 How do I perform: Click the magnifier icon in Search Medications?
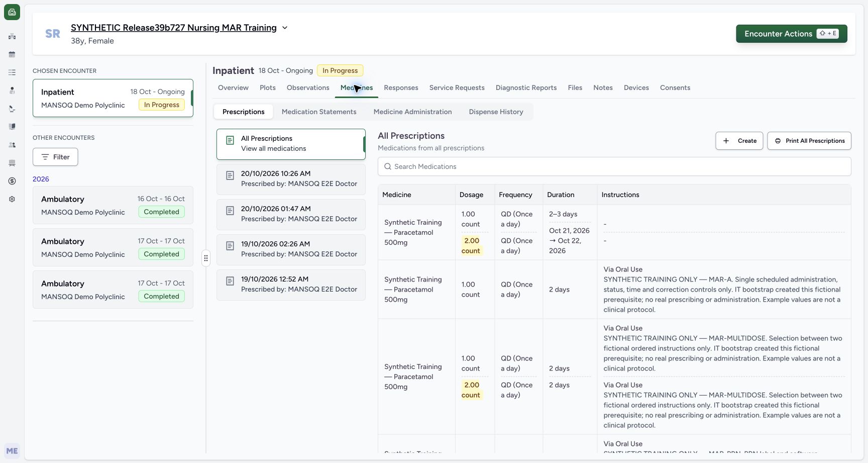pos(388,166)
